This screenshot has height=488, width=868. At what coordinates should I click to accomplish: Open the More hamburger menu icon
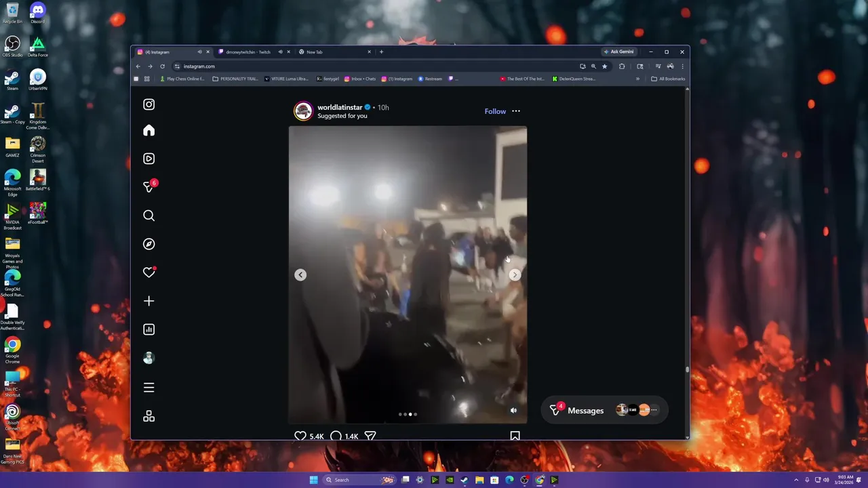click(x=149, y=388)
